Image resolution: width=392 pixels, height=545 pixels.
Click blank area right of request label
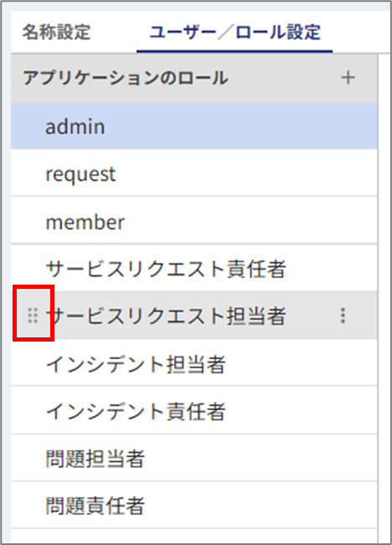tap(246, 173)
